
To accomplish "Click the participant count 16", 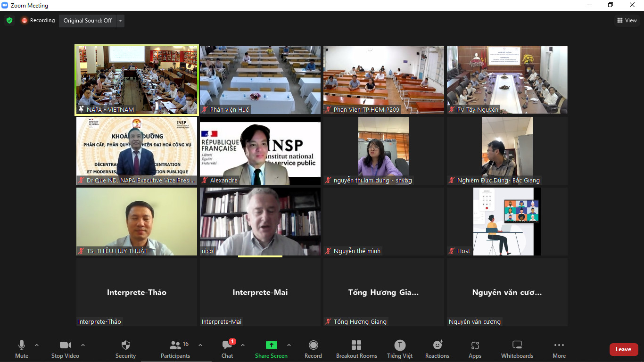I will [x=186, y=344].
